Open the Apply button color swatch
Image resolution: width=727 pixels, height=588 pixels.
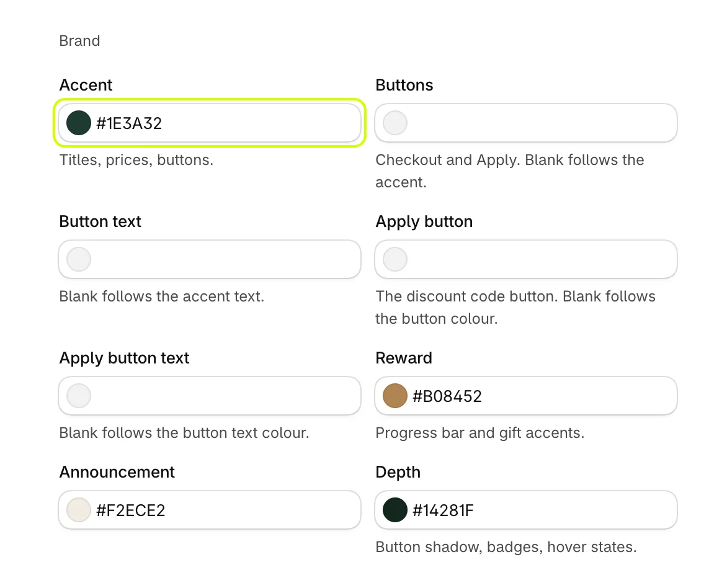coord(395,259)
